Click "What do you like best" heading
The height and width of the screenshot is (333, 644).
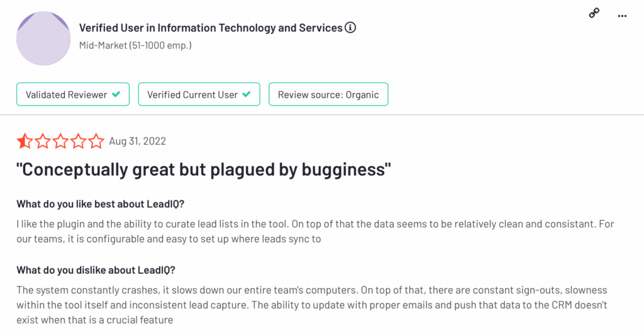[x=100, y=204]
